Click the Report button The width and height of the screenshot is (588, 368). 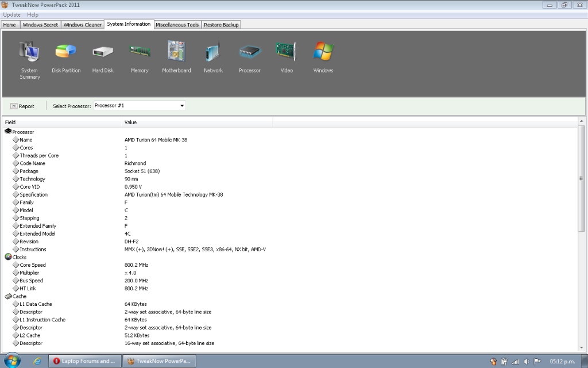[x=22, y=106]
